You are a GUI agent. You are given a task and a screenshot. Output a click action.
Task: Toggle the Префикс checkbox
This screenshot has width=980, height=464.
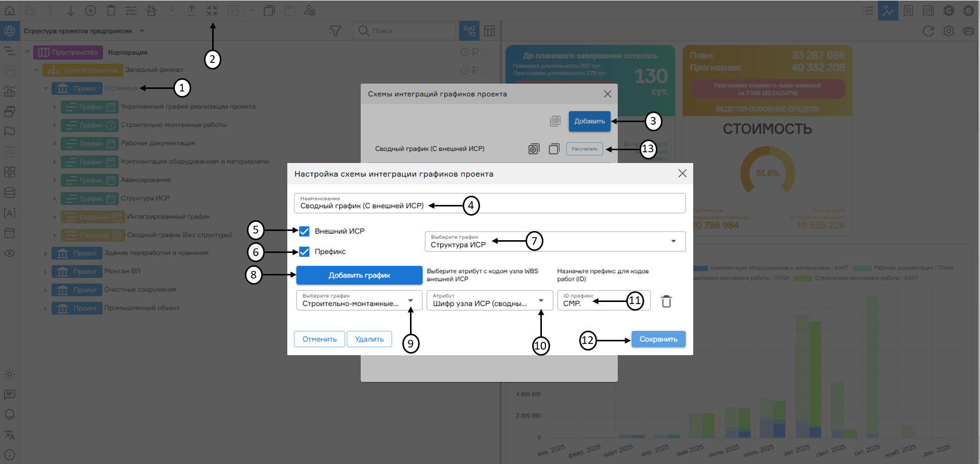[304, 252]
